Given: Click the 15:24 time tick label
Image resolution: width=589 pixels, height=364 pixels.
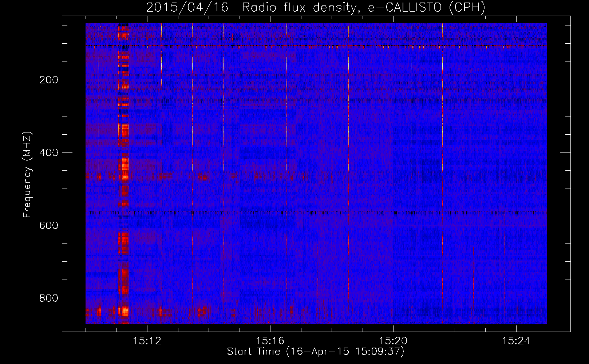Looking at the screenshot, I should pyautogui.click(x=516, y=341).
